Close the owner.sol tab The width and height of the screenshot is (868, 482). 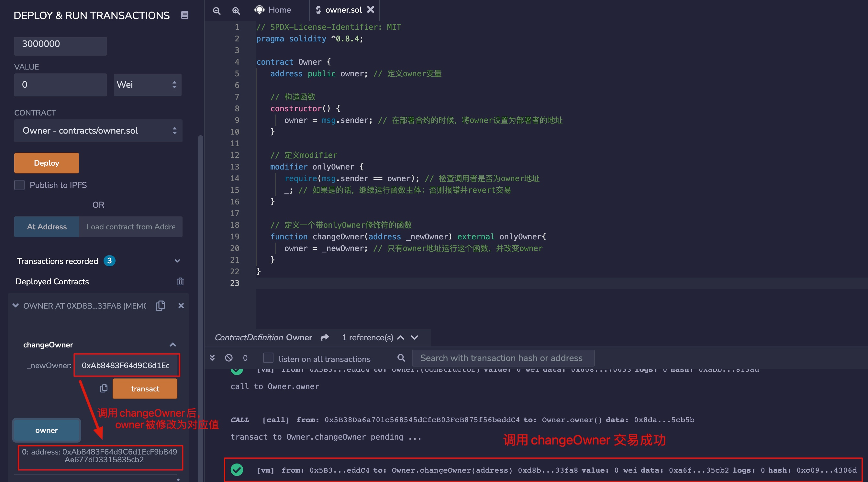click(x=371, y=10)
